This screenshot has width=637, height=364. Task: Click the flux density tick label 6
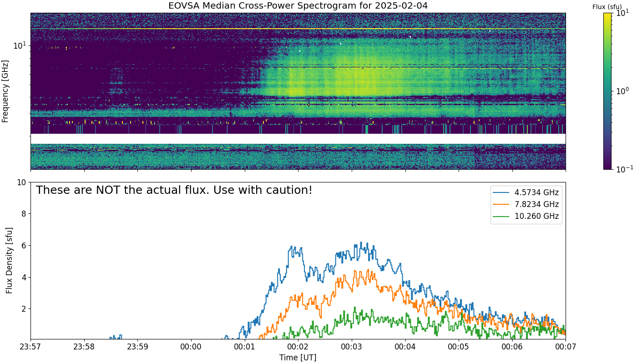coord(24,246)
